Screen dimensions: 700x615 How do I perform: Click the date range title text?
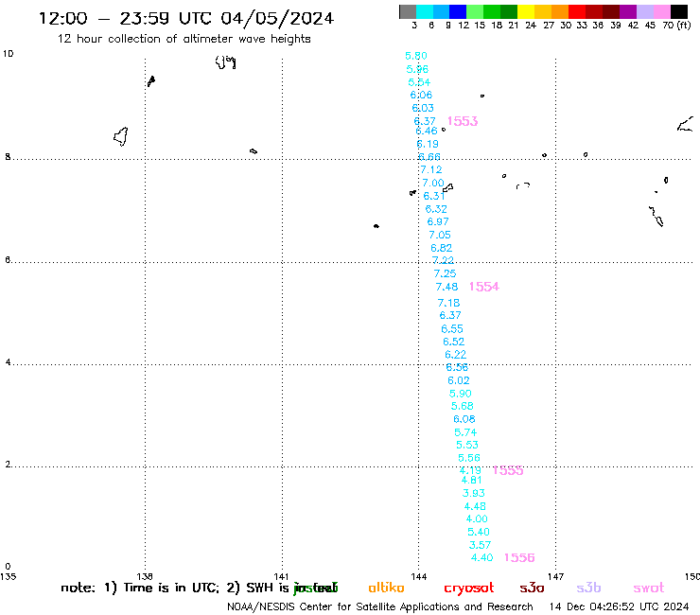coord(186,18)
